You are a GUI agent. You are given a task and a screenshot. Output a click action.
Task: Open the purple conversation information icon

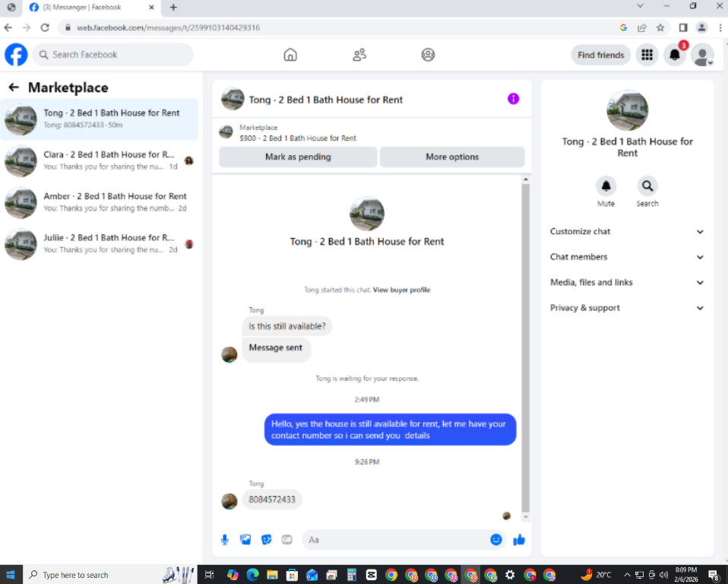(x=513, y=99)
